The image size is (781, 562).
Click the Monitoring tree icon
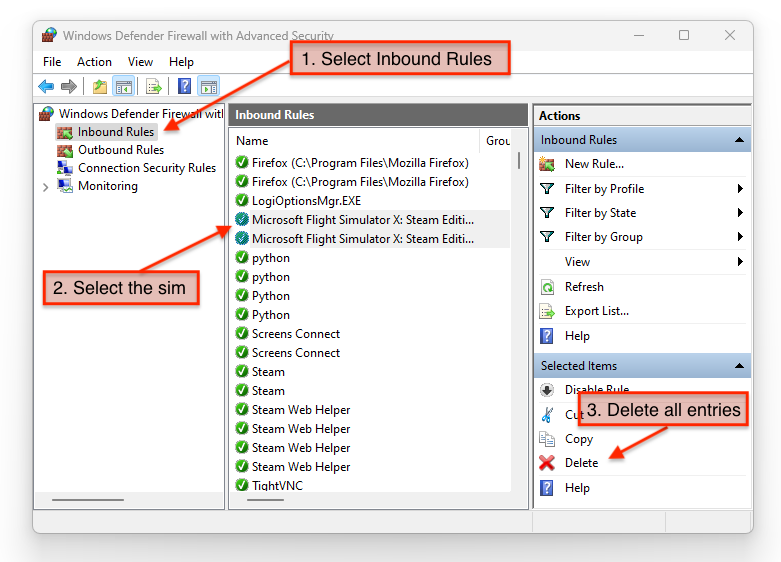click(65, 186)
